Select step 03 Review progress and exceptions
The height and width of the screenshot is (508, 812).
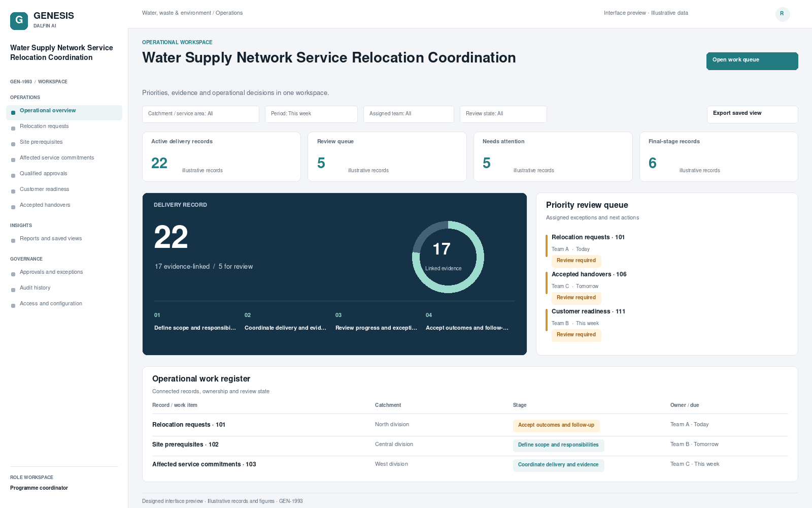pos(376,322)
